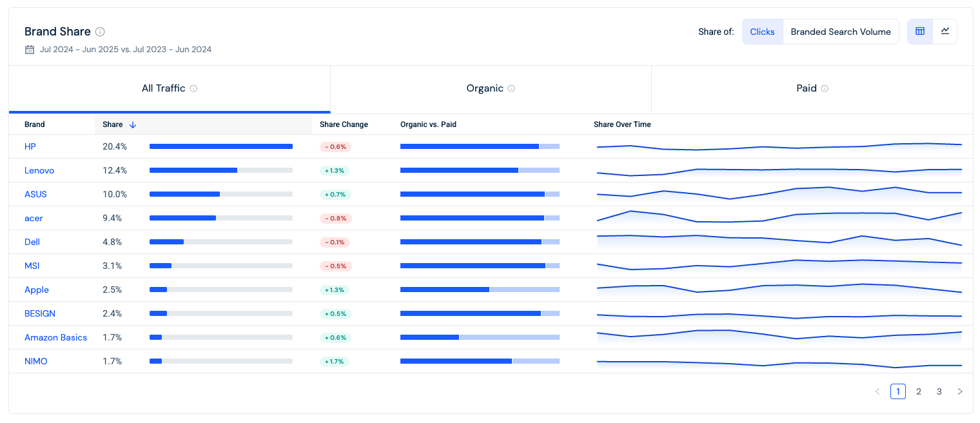Switch to line chart view icon
Viewport: 980px width, 423px height.
tap(945, 32)
